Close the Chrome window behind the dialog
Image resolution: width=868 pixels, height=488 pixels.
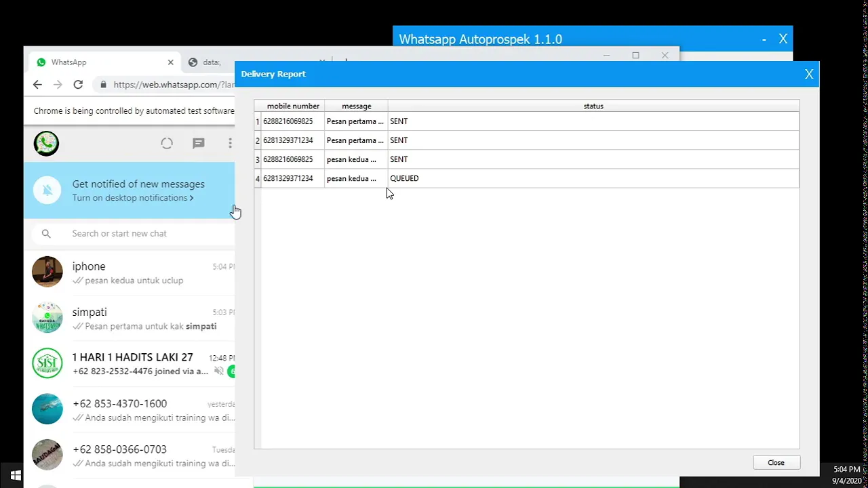(x=665, y=56)
